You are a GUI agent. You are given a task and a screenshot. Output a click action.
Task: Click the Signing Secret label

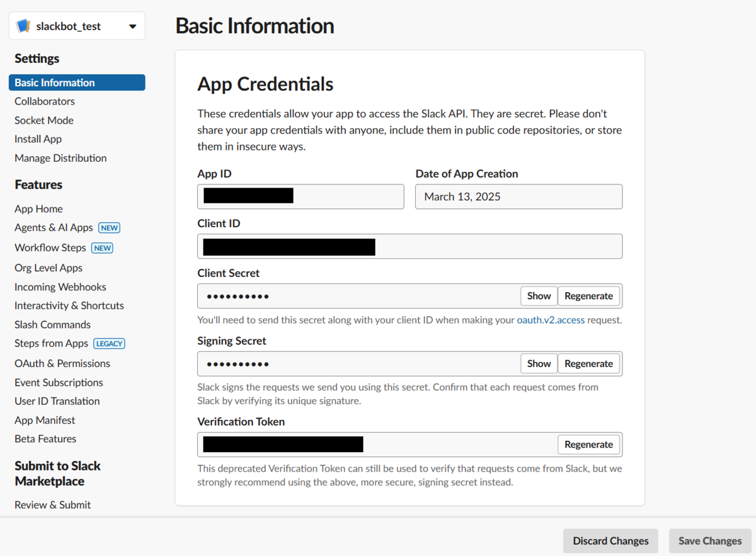(x=232, y=341)
